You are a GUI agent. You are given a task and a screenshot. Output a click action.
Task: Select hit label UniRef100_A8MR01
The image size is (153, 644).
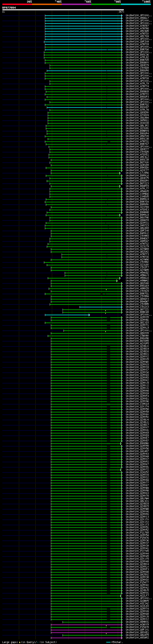tap(137, 622)
